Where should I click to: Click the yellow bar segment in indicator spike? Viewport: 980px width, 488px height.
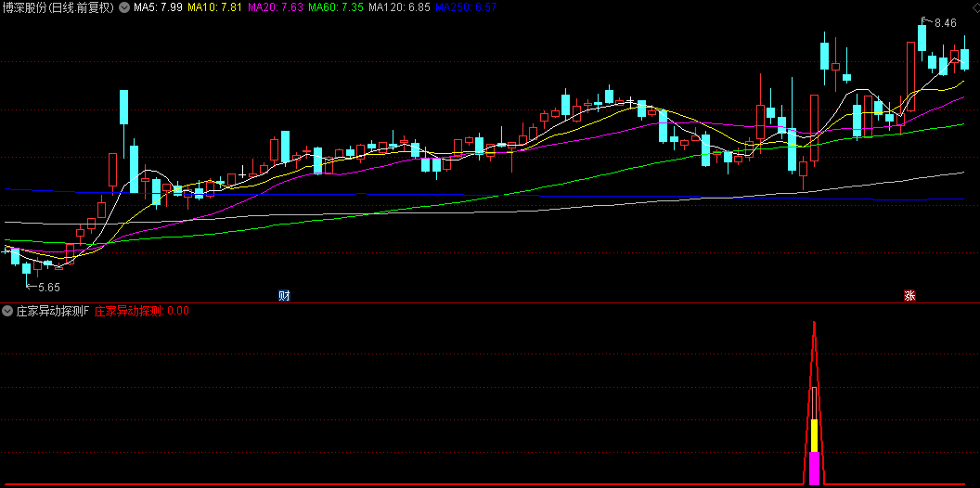(x=814, y=435)
